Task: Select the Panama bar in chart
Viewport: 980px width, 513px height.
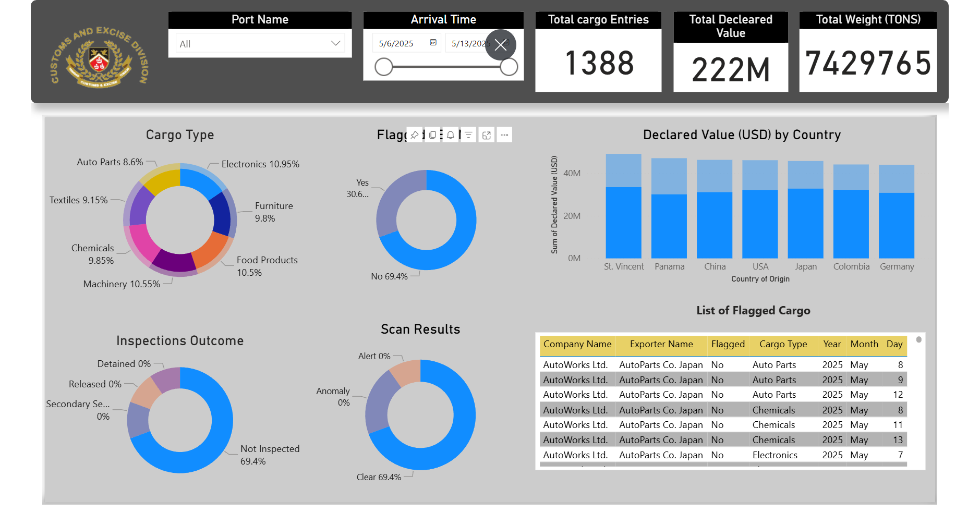Action: pyautogui.click(x=669, y=226)
